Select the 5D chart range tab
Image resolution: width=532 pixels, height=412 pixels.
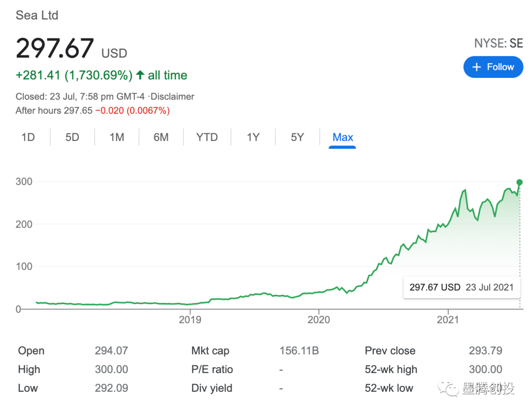[72, 137]
